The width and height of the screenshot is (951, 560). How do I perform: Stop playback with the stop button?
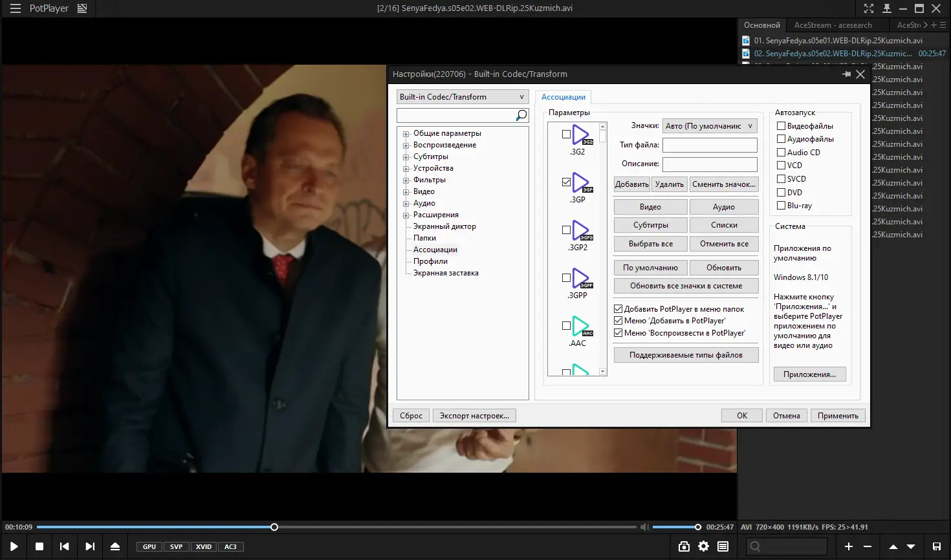coord(39,546)
